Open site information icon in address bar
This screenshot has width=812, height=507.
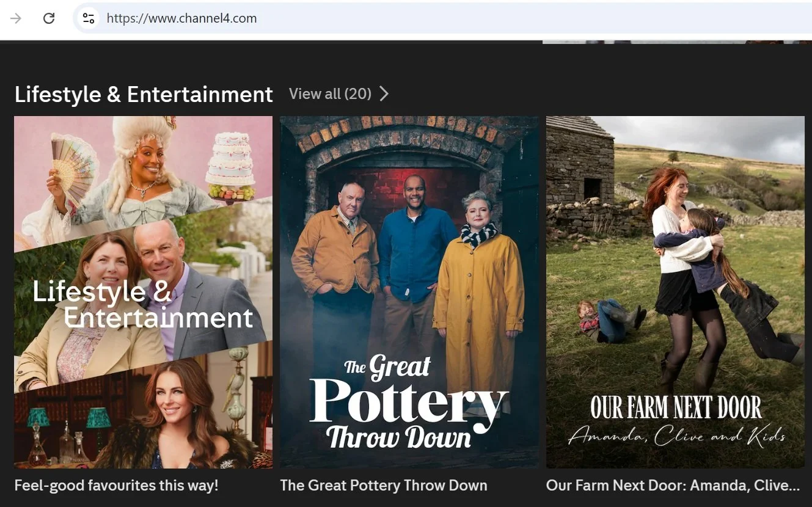89,18
